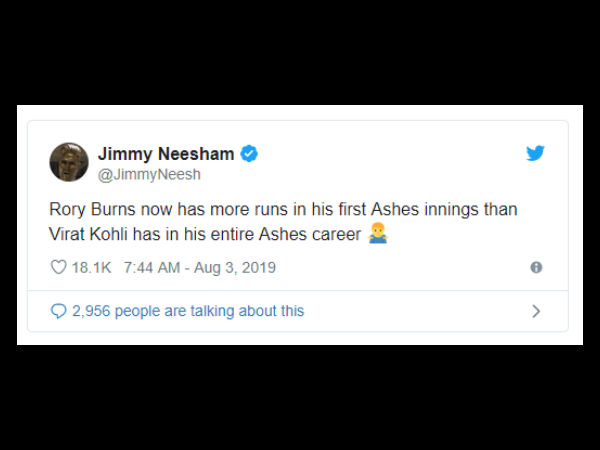
Task: Click the Twitter bird logo
Action: (x=535, y=153)
